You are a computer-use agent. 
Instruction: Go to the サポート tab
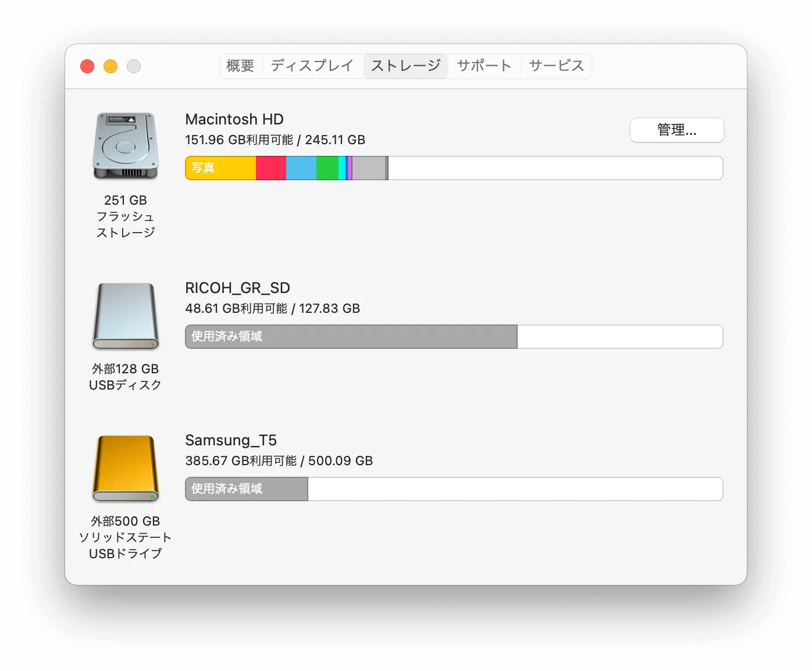[x=484, y=66]
